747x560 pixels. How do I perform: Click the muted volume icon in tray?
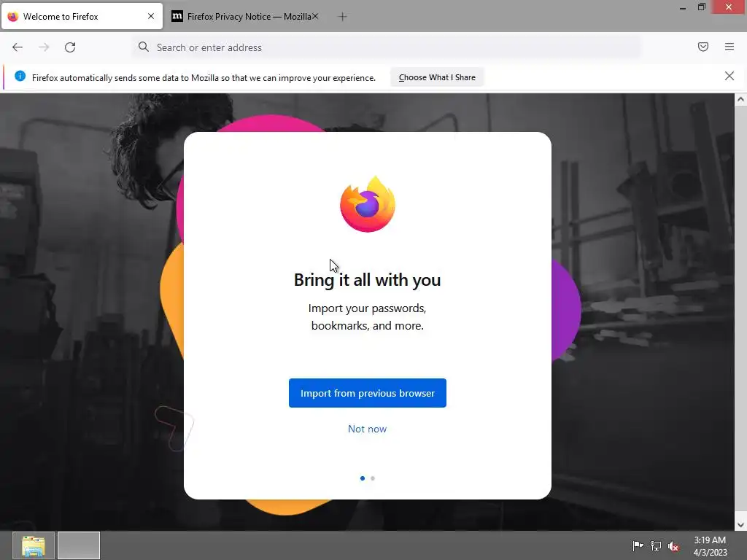(x=673, y=546)
